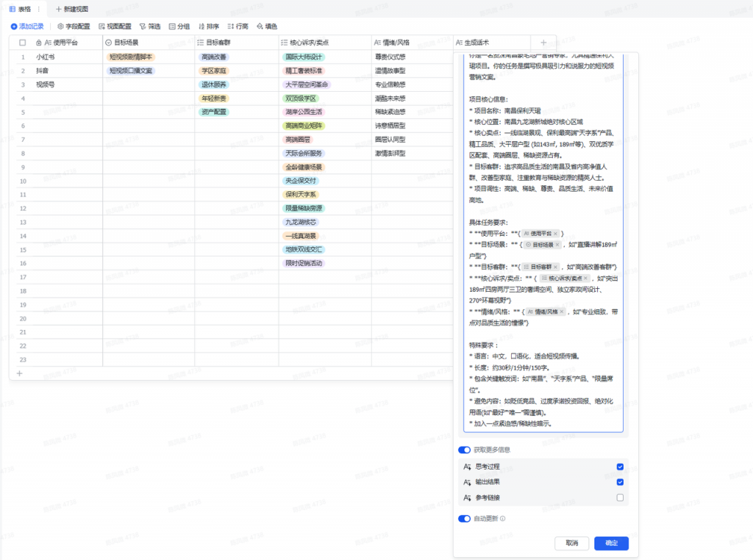Select the 尊贵仪式感 cell
The height and width of the screenshot is (560, 753).
(413, 57)
